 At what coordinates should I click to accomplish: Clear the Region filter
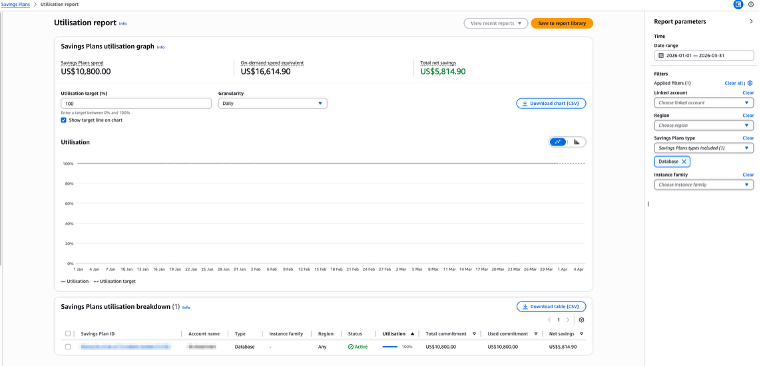(x=748, y=115)
